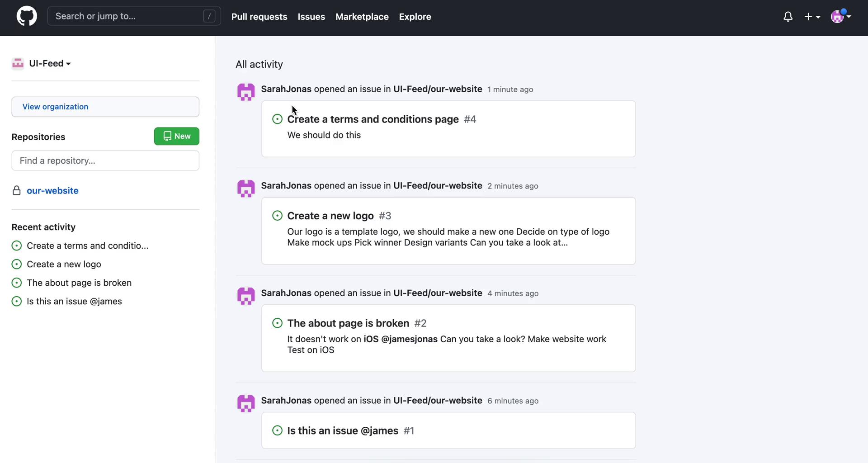Click the 6 minutes ago timestamp
This screenshot has width=868, height=463.
513,401
